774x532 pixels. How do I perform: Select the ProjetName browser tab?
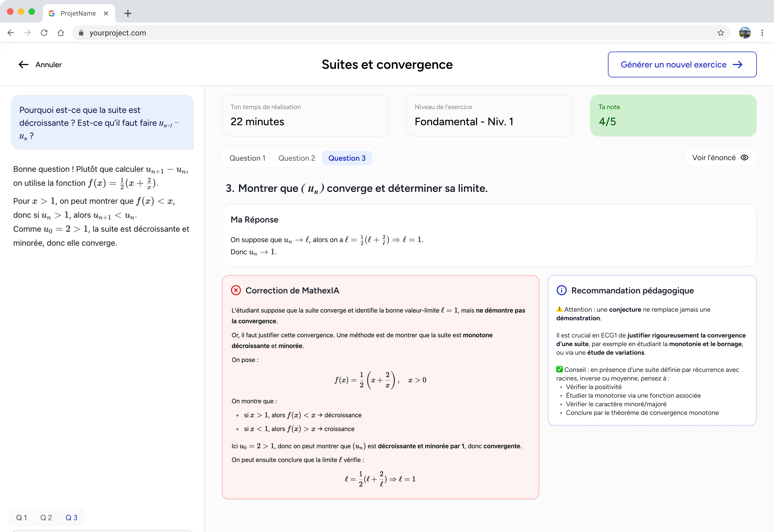pos(79,13)
